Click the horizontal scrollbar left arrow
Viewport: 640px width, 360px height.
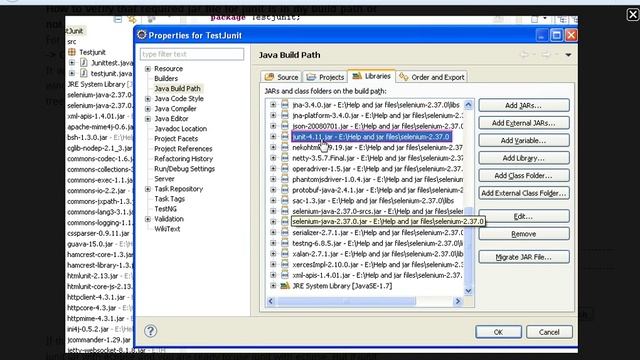click(x=271, y=301)
